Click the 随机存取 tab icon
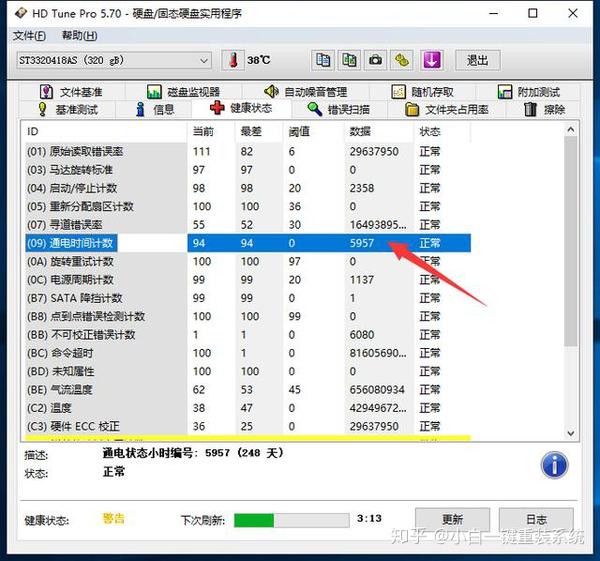 pyautogui.click(x=398, y=92)
